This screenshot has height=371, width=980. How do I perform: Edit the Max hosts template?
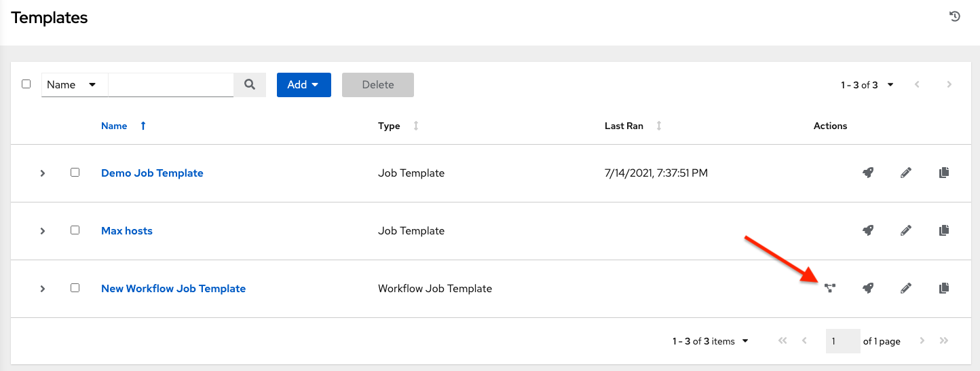[x=905, y=230]
